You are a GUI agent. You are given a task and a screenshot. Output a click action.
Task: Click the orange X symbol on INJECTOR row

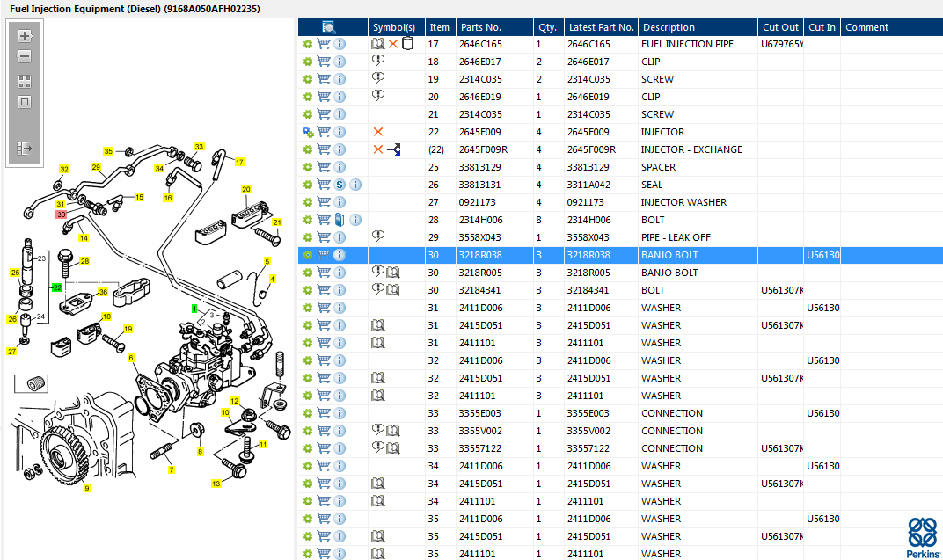click(x=377, y=132)
